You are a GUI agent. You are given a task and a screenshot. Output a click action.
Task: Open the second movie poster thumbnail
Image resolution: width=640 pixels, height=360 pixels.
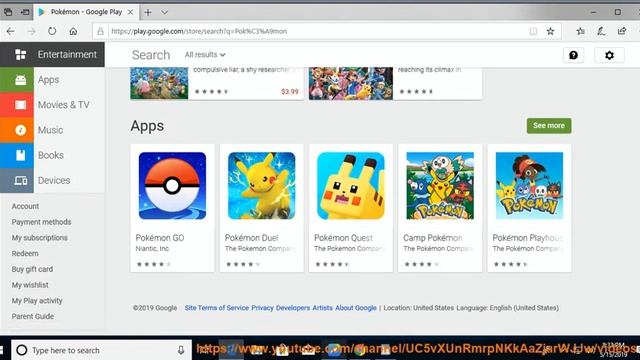tap(351, 83)
